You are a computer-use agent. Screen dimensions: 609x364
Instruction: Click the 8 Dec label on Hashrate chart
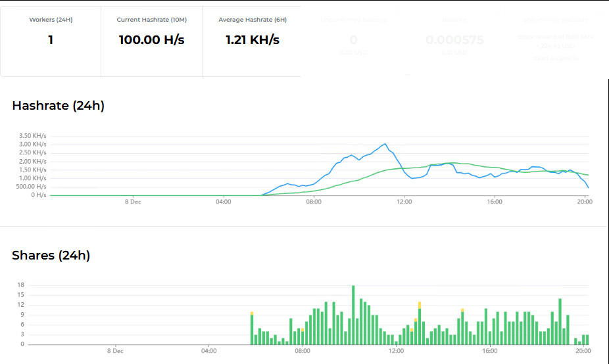tap(134, 202)
